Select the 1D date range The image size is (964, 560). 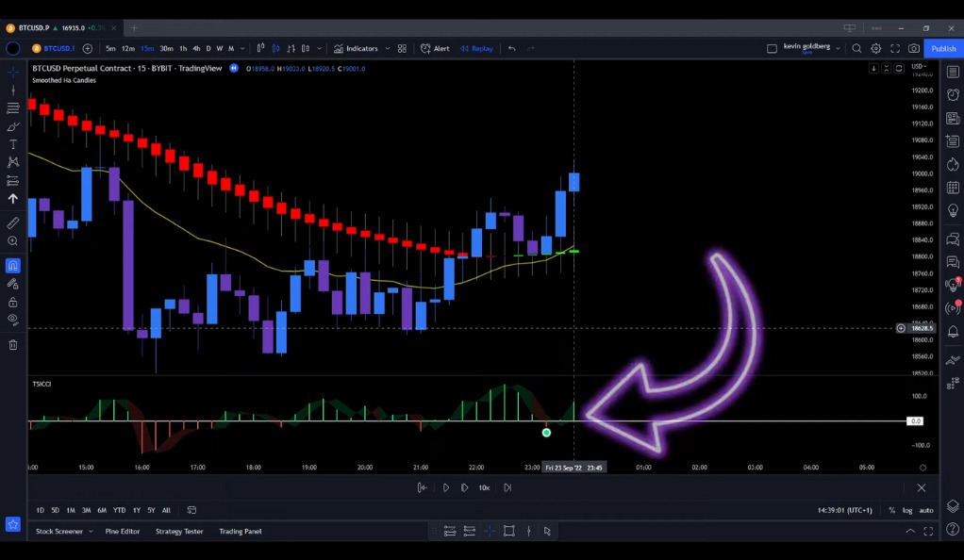coord(40,510)
